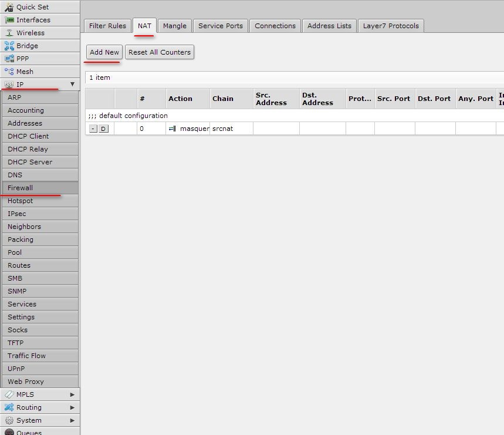The width and height of the screenshot is (504, 435).
Task: Click the Reset All Counters button
Action: pyautogui.click(x=160, y=52)
